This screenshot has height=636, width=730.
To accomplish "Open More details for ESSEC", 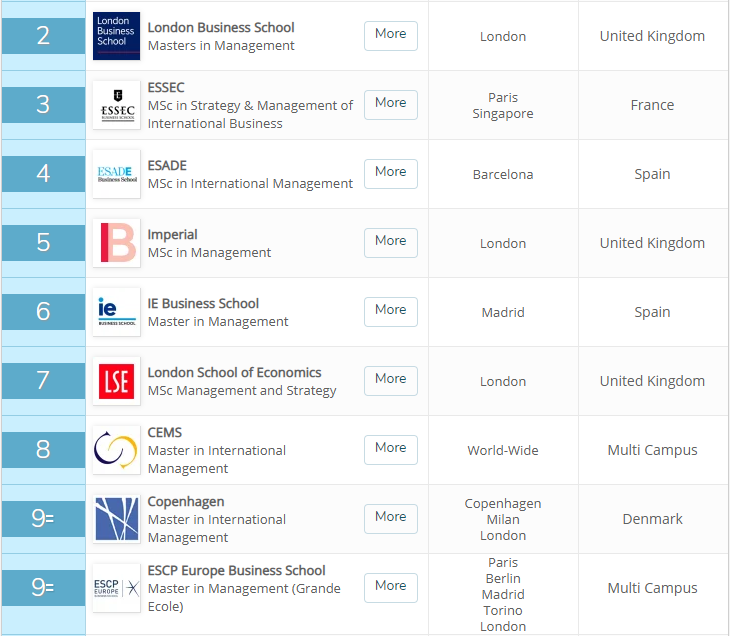I will pos(391,105).
